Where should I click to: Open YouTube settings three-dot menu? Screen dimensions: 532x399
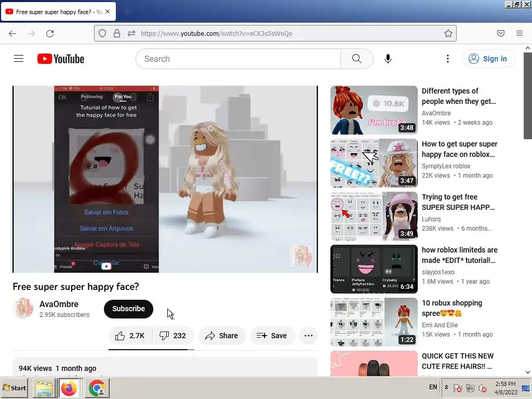point(447,59)
